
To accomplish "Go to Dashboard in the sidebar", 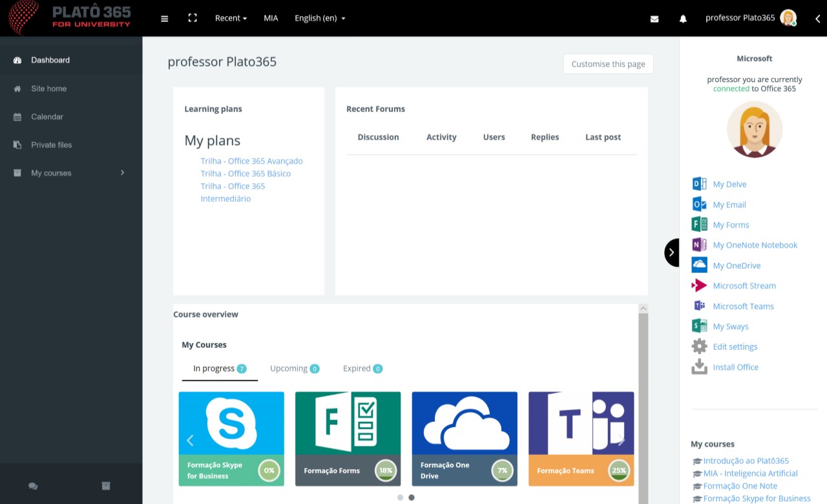I will [x=71, y=60].
